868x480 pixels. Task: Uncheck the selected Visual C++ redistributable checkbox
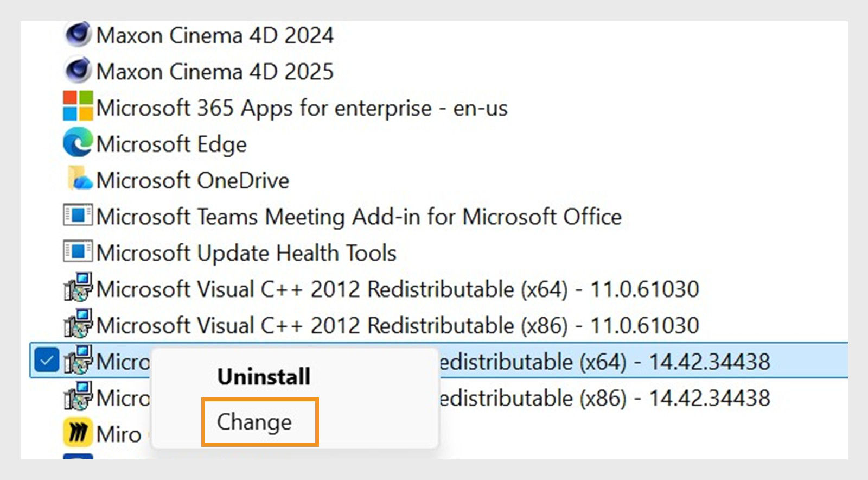pos(47,359)
